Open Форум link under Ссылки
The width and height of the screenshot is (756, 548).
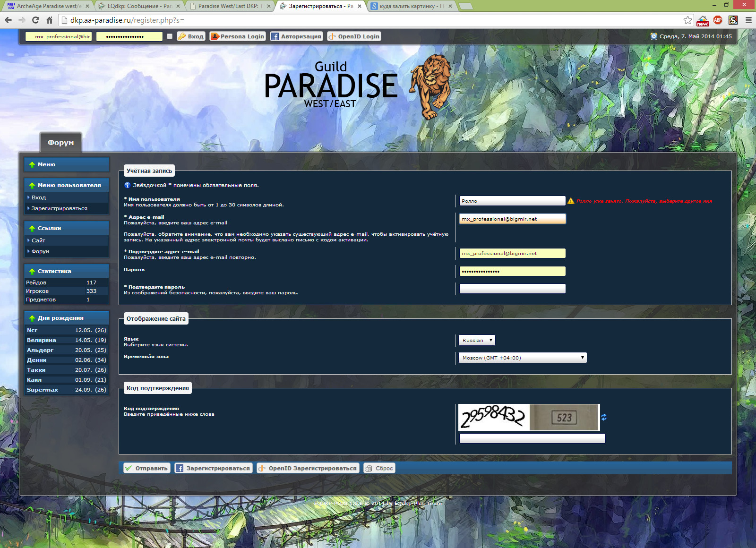40,251
